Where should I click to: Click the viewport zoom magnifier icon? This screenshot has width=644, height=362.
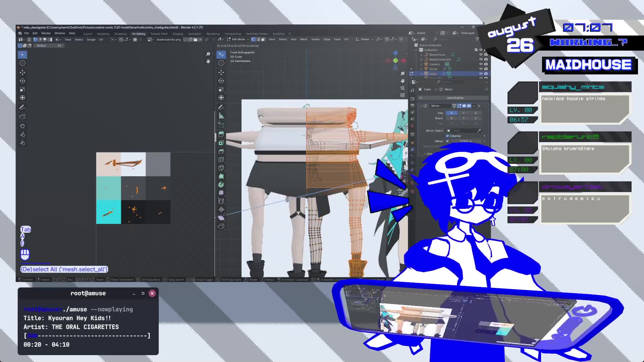coord(402,73)
